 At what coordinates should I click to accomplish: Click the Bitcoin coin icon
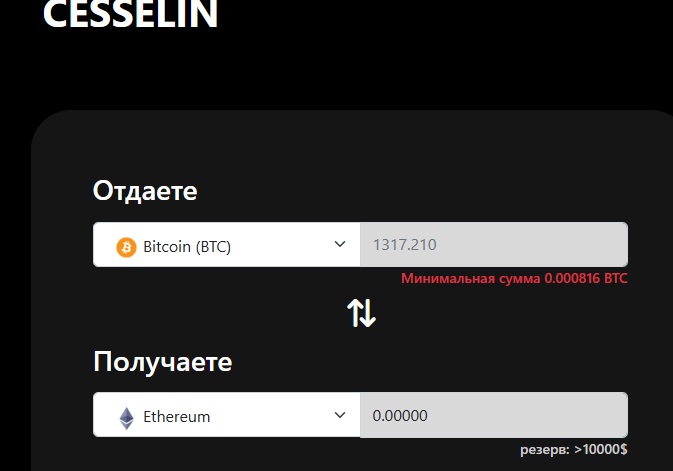click(127, 246)
